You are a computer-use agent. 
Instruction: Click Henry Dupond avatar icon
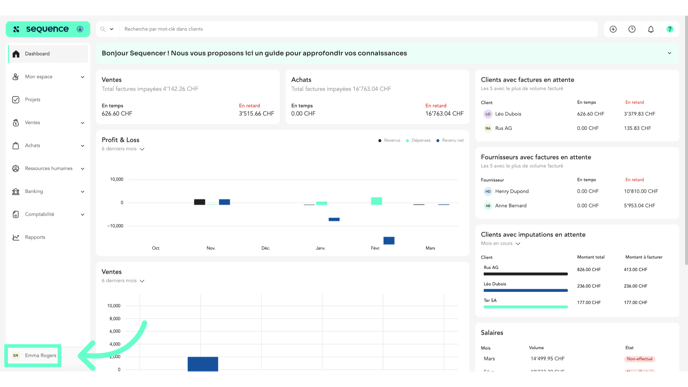(487, 191)
